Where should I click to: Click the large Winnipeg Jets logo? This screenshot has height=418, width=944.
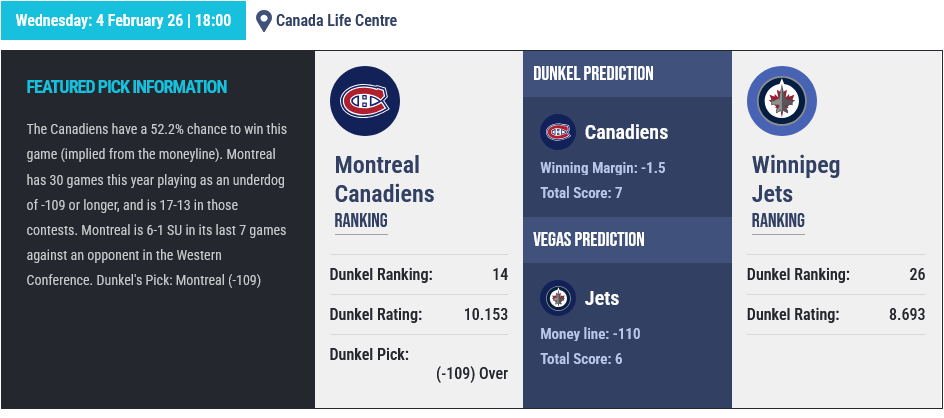[x=782, y=101]
